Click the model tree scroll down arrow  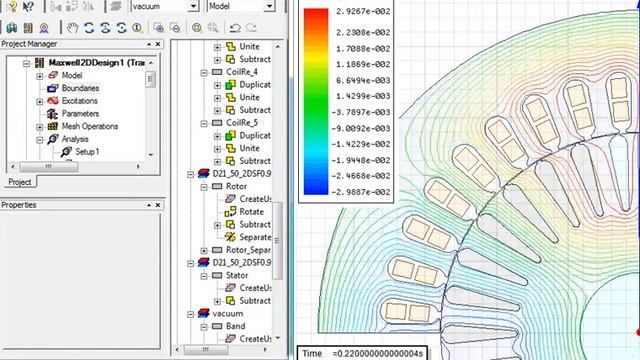coord(278,338)
